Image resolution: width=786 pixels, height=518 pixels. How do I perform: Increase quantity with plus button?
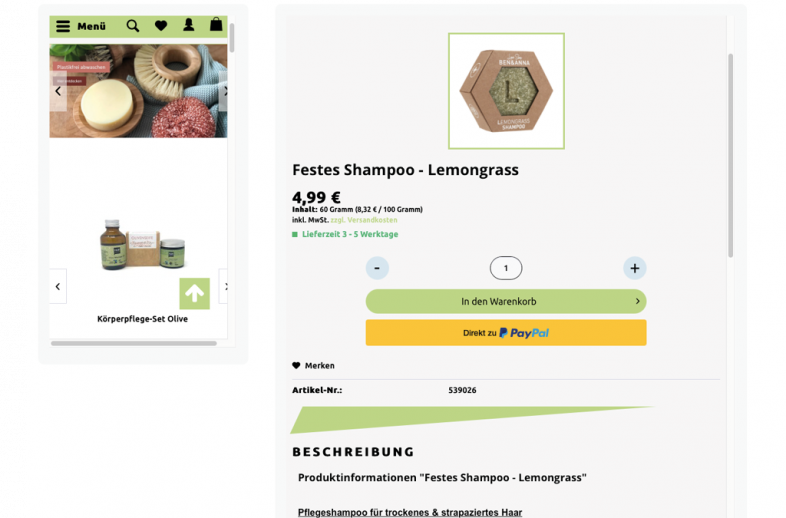[635, 268]
